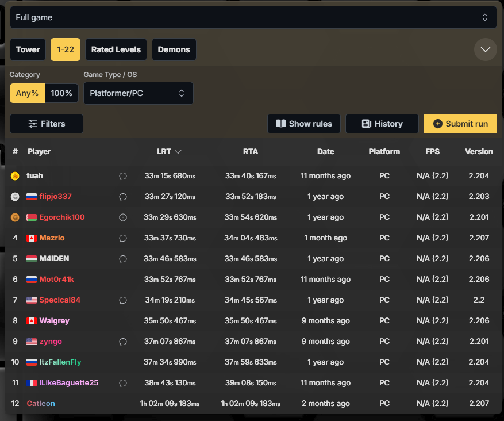Click the '2 months ago' date cell

(x=326, y=404)
